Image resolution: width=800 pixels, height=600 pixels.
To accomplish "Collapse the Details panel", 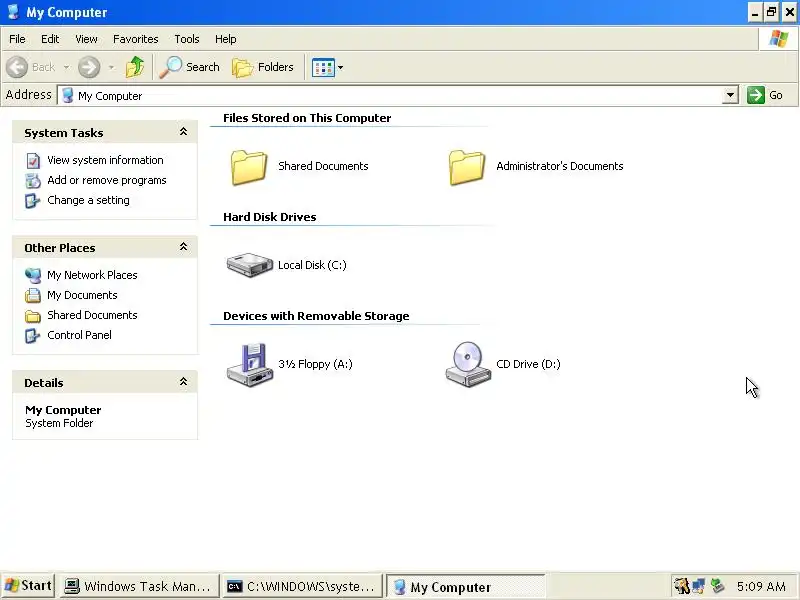I will pos(183,382).
